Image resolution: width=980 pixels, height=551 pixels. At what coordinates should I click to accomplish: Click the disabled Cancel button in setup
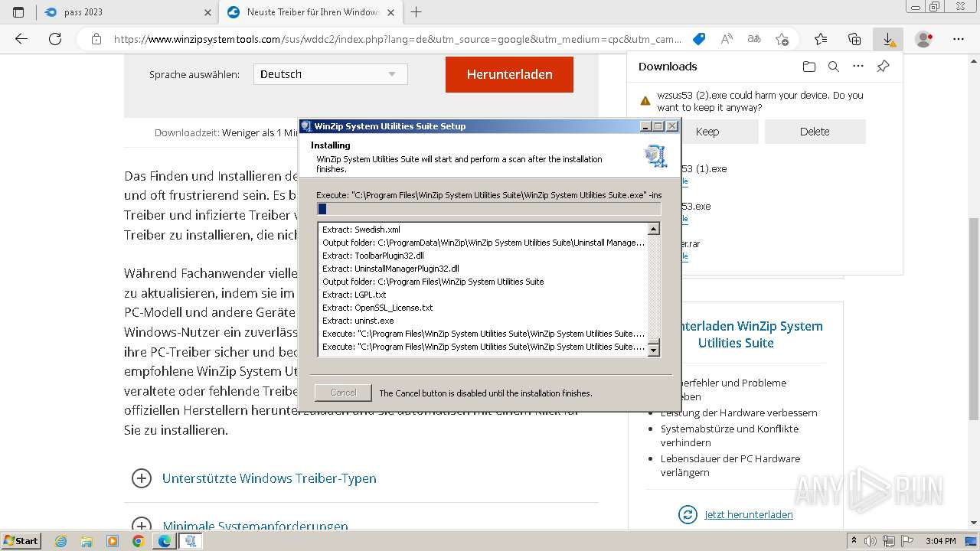click(x=343, y=393)
